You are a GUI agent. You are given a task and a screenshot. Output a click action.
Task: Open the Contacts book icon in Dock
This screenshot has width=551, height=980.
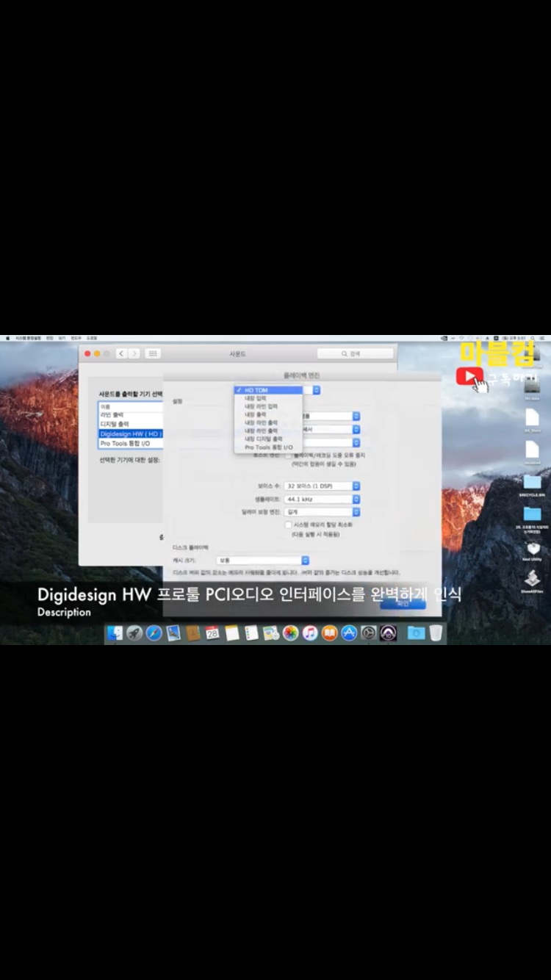193,633
